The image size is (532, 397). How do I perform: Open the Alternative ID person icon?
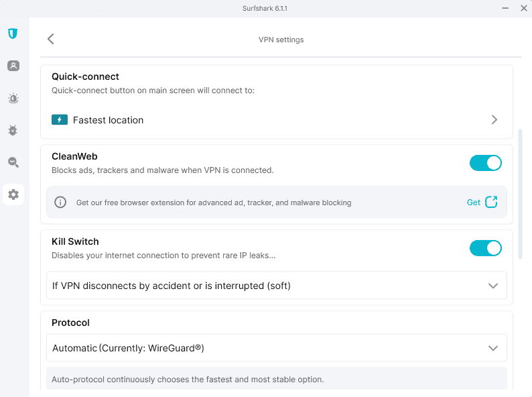tap(13, 66)
